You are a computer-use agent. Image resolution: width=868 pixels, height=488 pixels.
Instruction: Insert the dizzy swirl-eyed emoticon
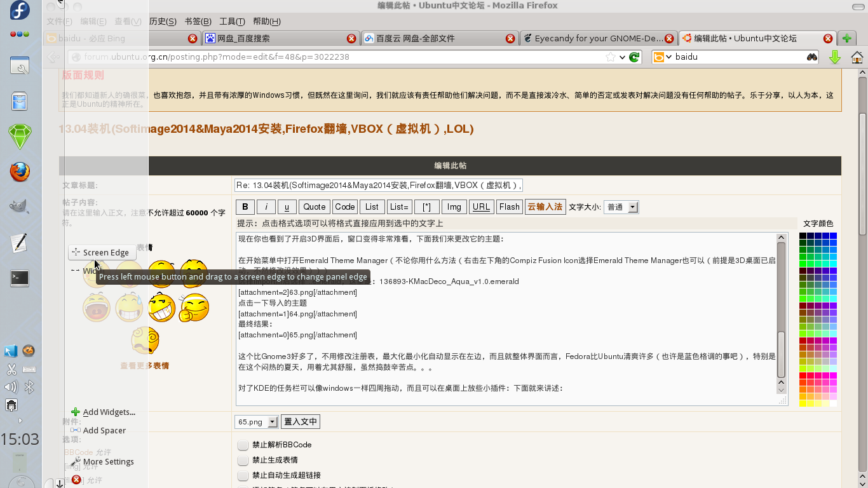tap(146, 341)
